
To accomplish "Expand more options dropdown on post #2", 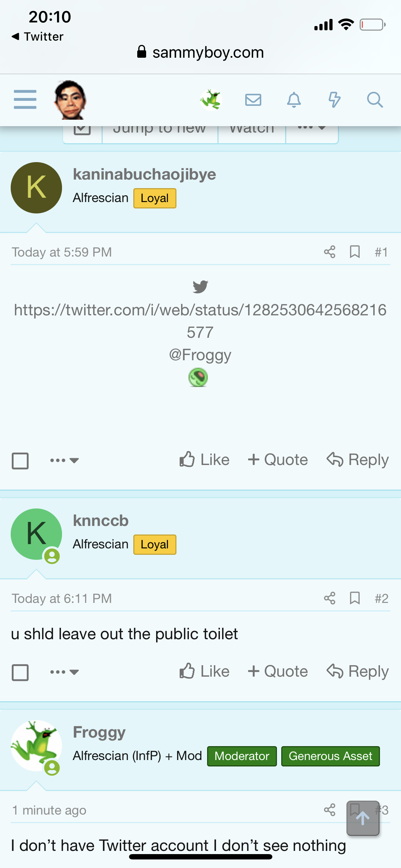I will (64, 672).
